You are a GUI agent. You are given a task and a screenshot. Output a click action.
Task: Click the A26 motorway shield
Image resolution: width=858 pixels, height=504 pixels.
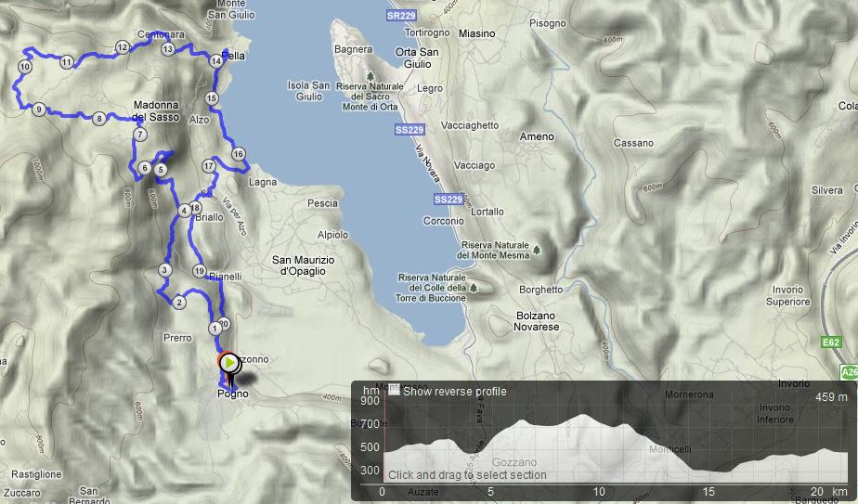[850, 373]
